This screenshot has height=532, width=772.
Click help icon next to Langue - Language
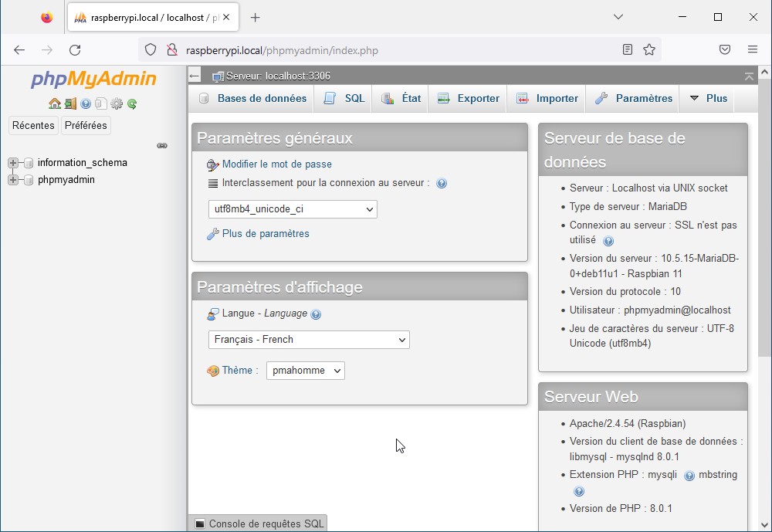[316, 314]
